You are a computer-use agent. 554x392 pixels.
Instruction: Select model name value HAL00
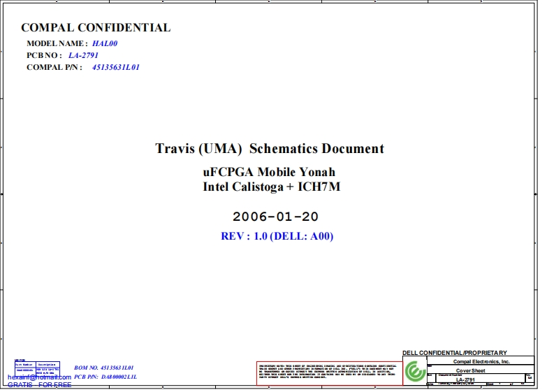[105, 43]
